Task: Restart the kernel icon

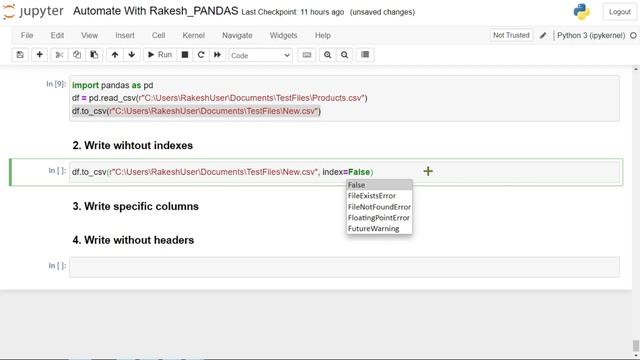Action: (201, 55)
